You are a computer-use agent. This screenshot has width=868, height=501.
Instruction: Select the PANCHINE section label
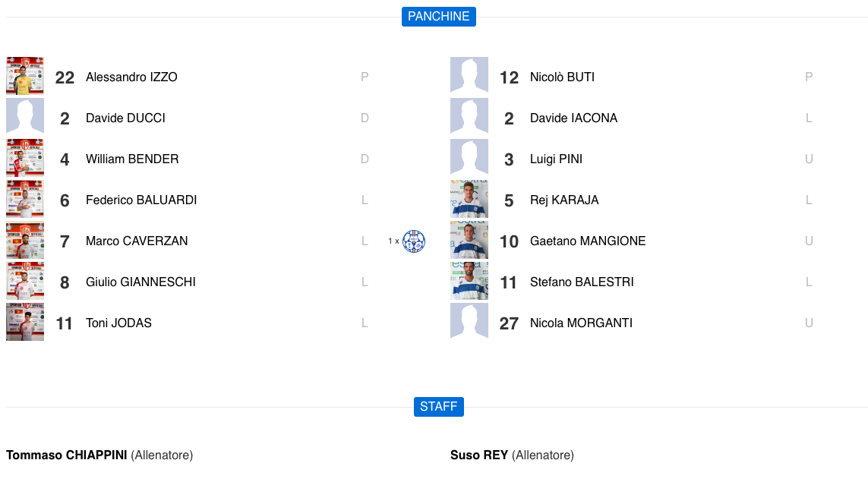pos(438,17)
